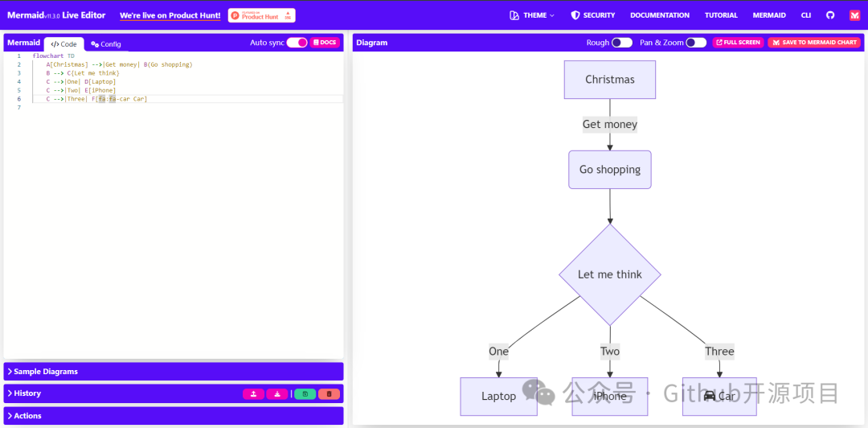Click code line with fa:fa-car Car
This screenshot has width=868, height=428.
96,99
